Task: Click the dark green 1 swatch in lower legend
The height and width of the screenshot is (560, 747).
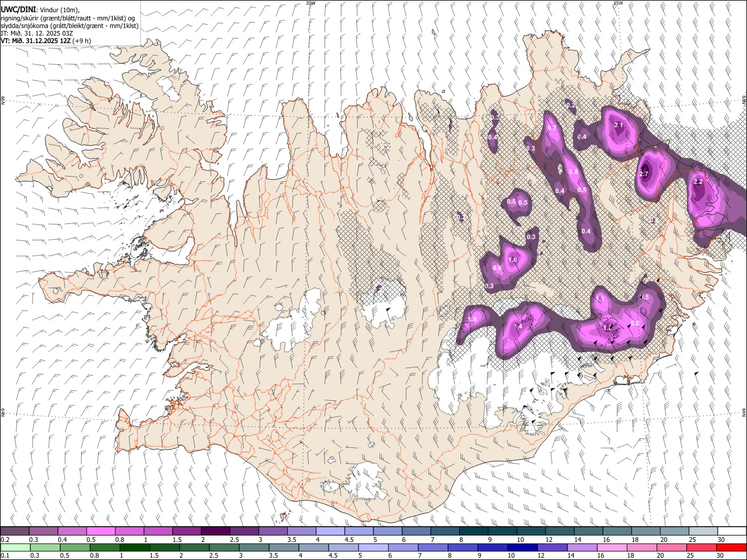Action: click(134, 547)
